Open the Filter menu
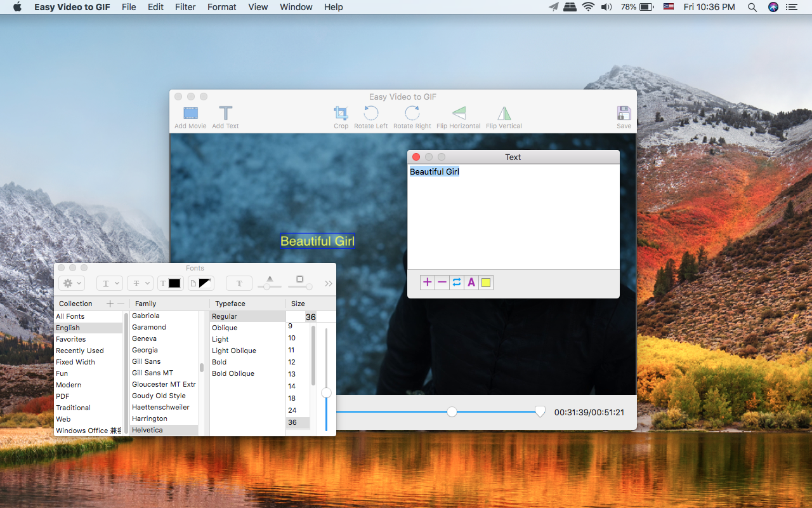 click(185, 7)
